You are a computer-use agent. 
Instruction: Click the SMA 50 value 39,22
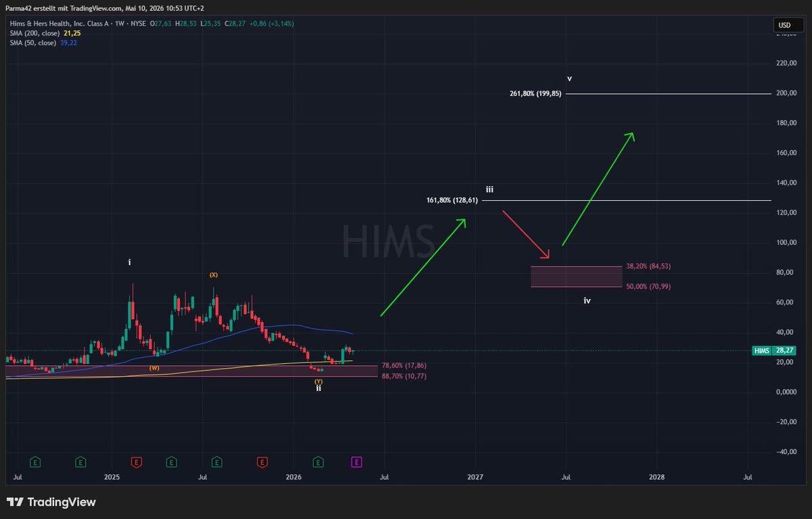coord(68,41)
